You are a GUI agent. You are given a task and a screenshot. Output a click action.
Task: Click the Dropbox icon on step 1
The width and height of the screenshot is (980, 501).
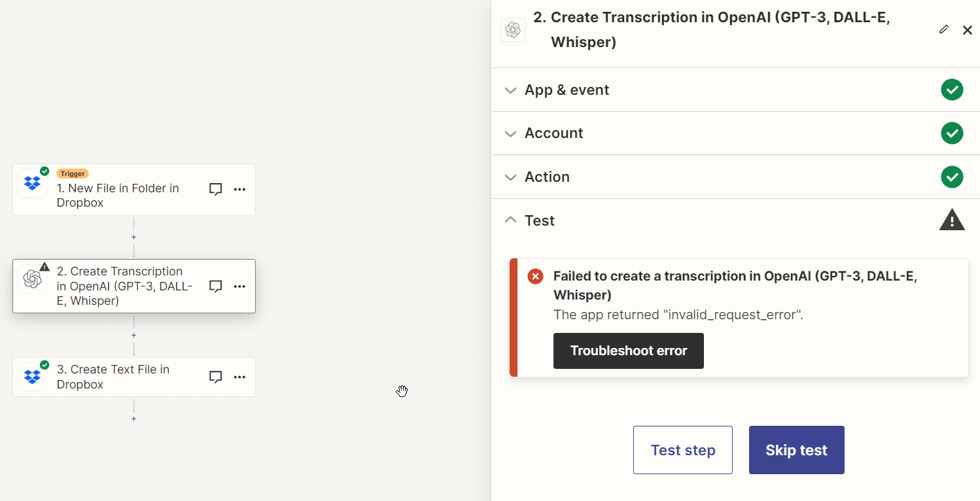point(32,183)
